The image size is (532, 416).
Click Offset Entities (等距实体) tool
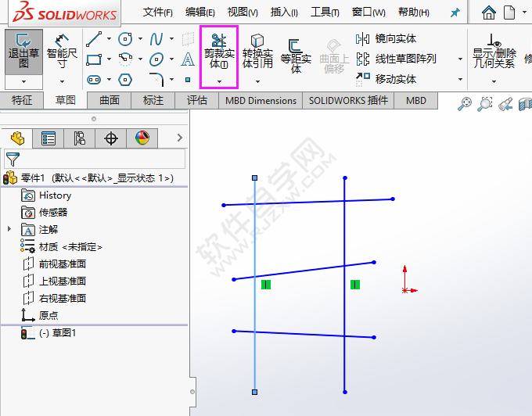click(296, 56)
